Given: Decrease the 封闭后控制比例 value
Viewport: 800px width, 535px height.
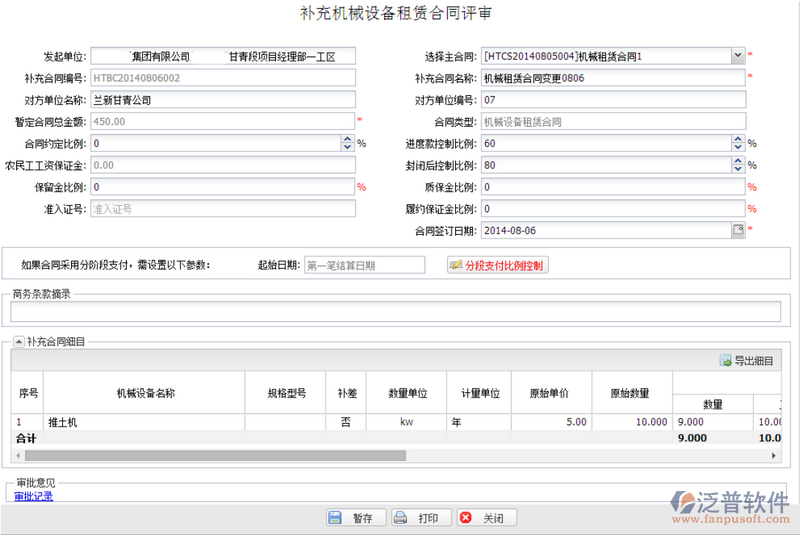Looking at the screenshot, I should [739, 169].
